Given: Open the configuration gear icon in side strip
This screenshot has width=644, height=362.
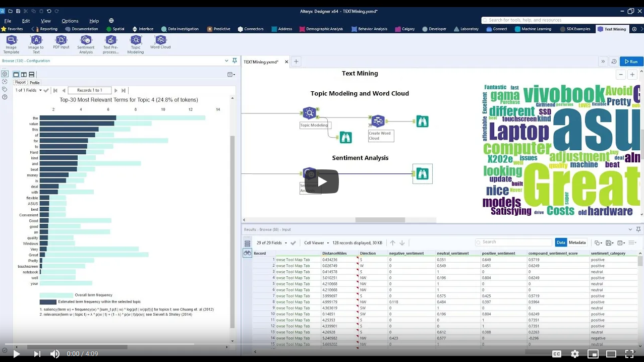Looking at the screenshot, I should point(5,74).
